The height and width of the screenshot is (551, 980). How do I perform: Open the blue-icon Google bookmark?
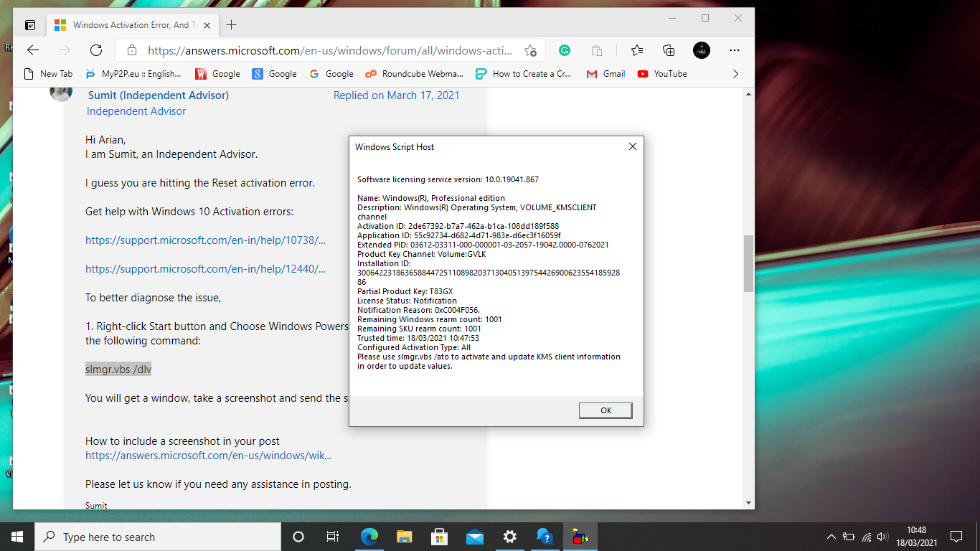(x=274, y=74)
